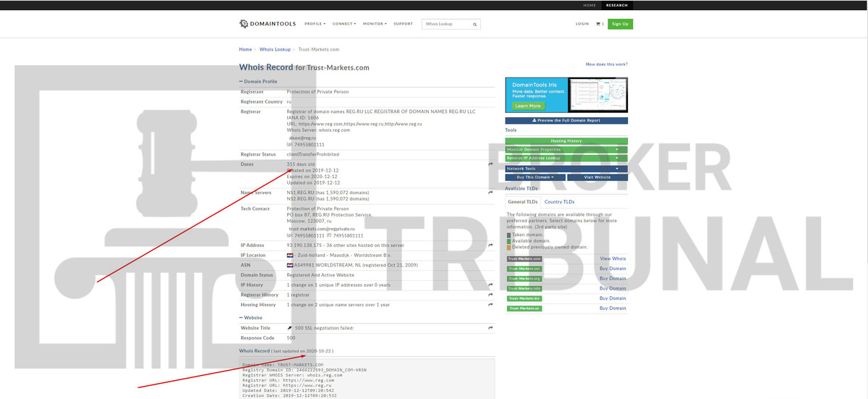The width and height of the screenshot is (868, 399).
Task: Expand Reverse IP Address Lookup tool
Action: coord(566,158)
